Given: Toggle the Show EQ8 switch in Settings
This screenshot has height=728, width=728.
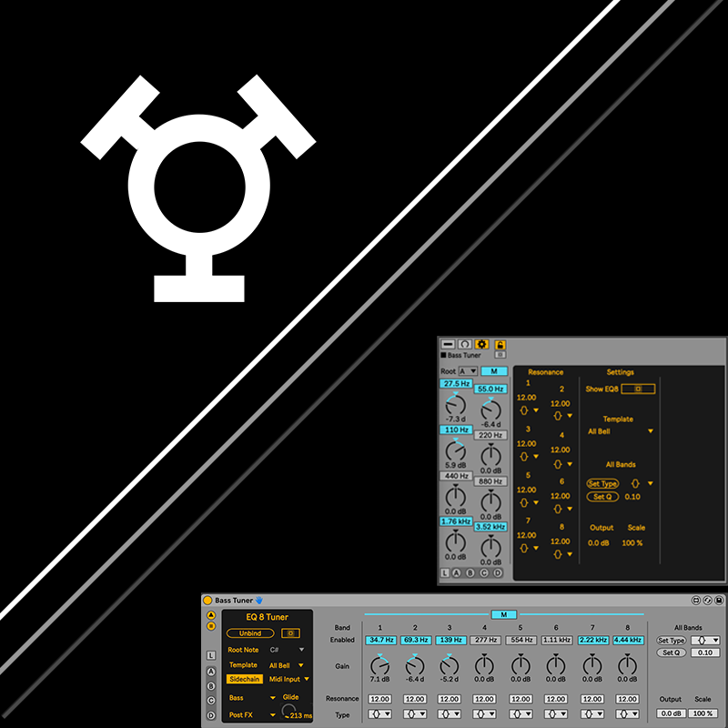Looking at the screenshot, I should [x=638, y=389].
